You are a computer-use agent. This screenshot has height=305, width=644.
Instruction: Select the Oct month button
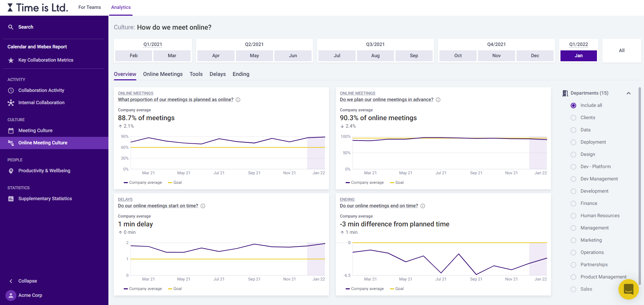[x=458, y=56]
